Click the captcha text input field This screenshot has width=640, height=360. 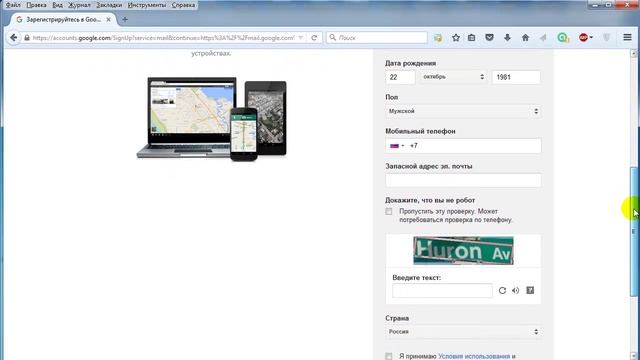point(442,291)
